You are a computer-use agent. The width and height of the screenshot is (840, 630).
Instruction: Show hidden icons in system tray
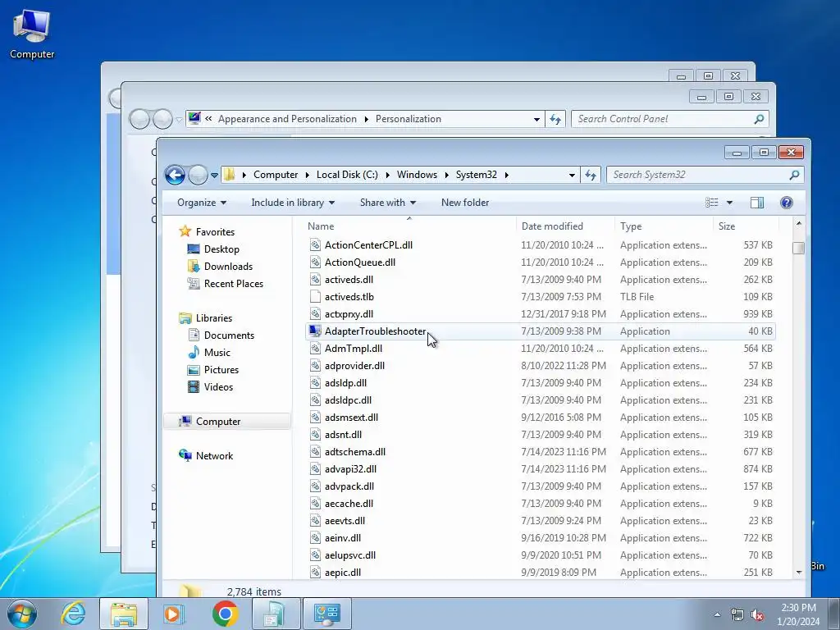pyautogui.click(x=717, y=614)
